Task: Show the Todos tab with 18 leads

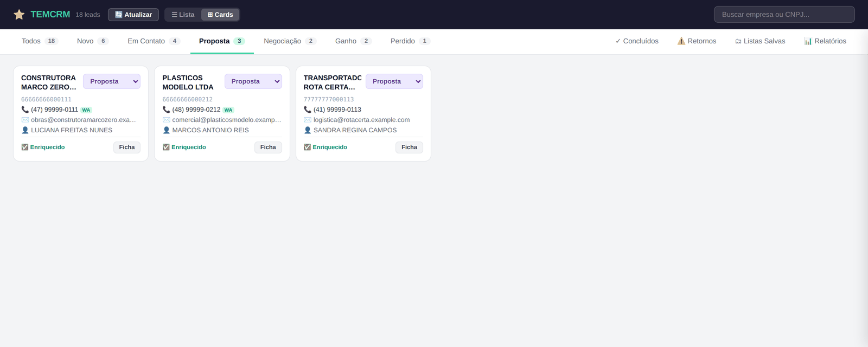Action: pyautogui.click(x=40, y=41)
